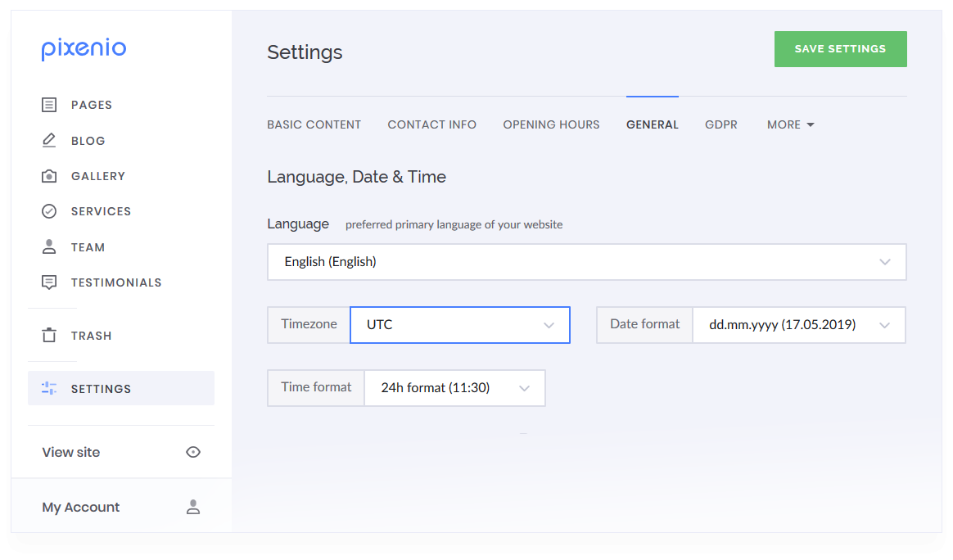Switch to the BASIC CONTENT tab

[x=314, y=124]
